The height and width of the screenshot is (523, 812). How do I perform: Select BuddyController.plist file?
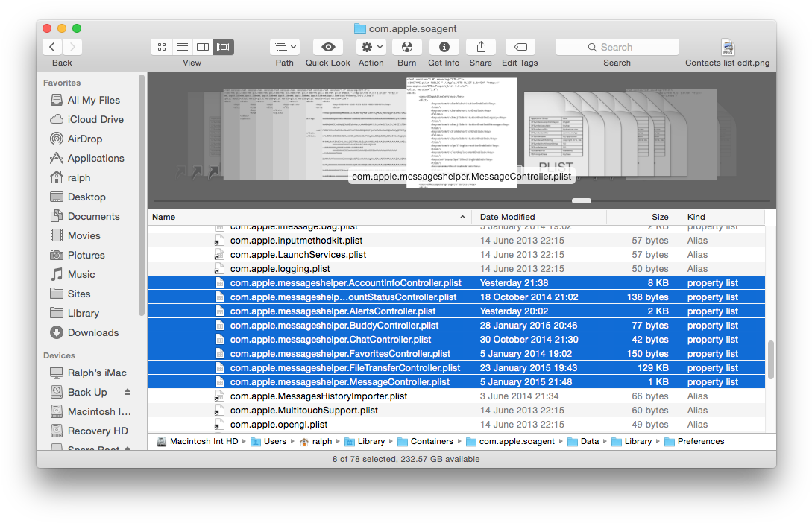pos(456,326)
